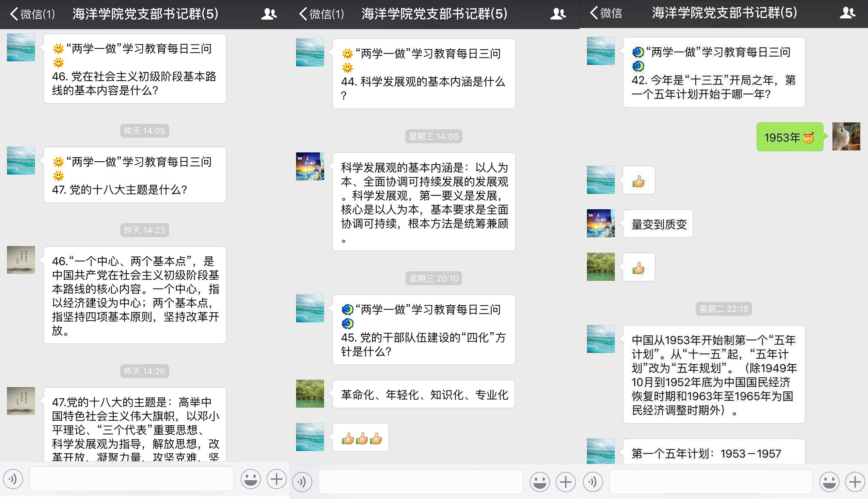Tap forest avatar beside 革命化 reply
This screenshot has height=499, width=868.
point(310,393)
